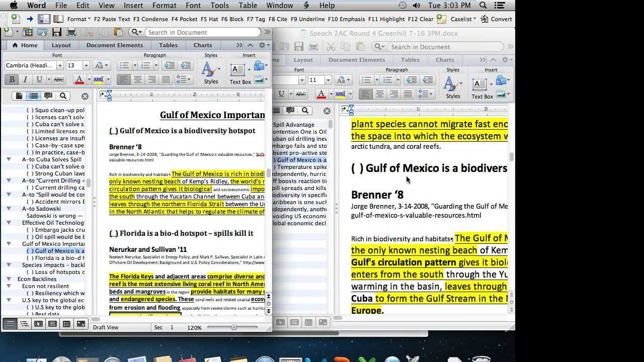Show thumbnails pane tab in front sidebar
The width and height of the screenshot is (644, 362).
coord(19,96)
